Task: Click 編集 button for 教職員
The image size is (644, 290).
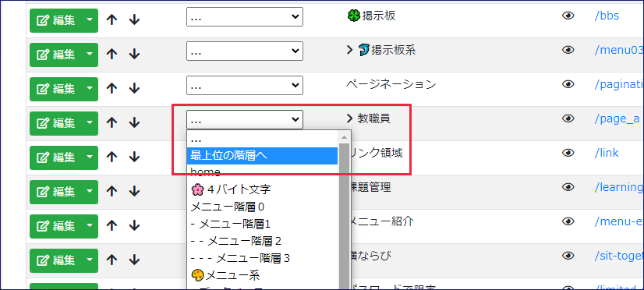Action: [55, 123]
